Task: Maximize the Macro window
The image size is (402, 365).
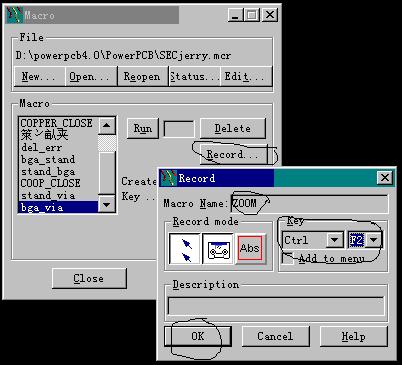Action: point(252,15)
